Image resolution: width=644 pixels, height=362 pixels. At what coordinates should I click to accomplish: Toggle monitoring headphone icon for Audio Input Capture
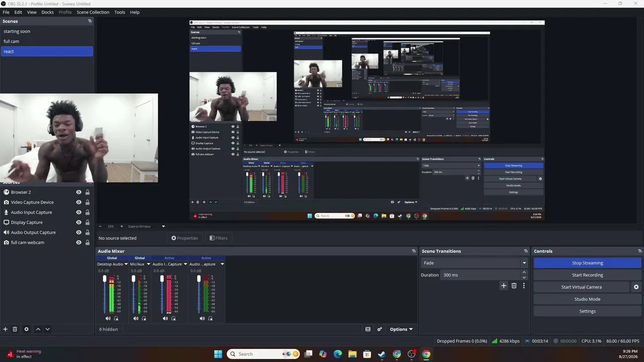(x=174, y=318)
